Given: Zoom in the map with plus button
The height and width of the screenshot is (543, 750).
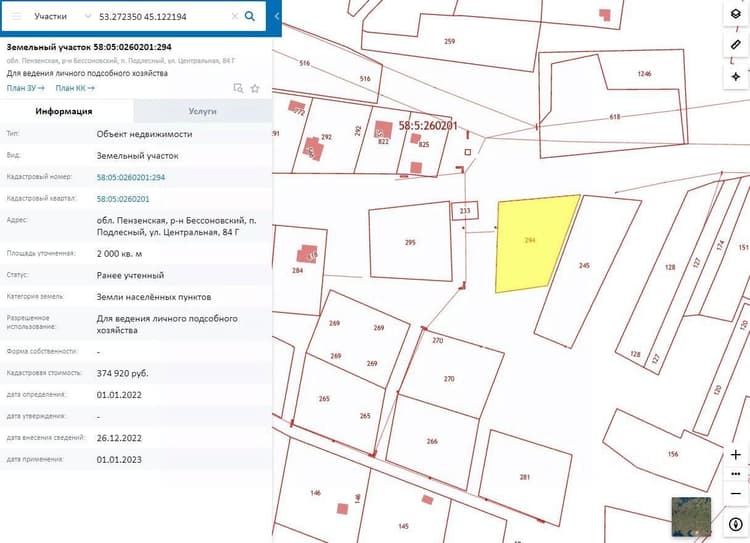Looking at the screenshot, I should [736, 454].
